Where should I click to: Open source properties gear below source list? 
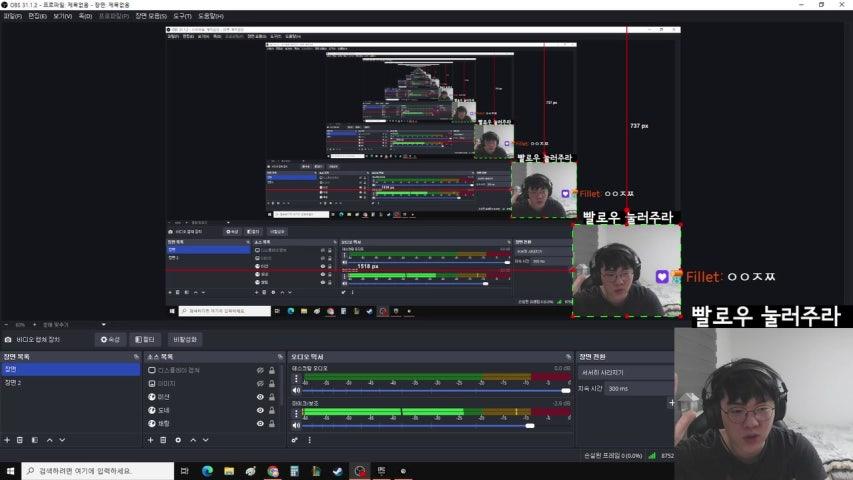pyautogui.click(x=178, y=440)
